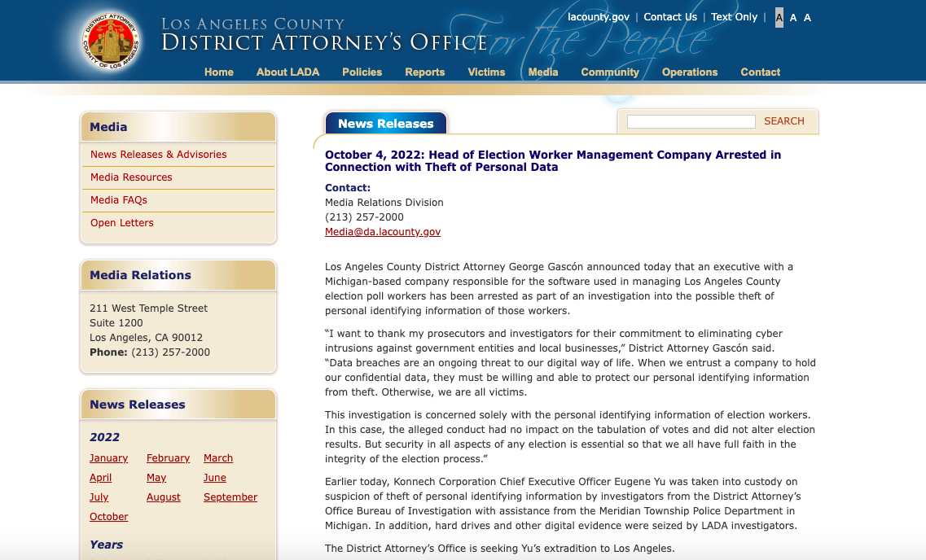Visit the lacounty.gov header link
Image resolution: width=926 pixels, height=560 pixels.
point(599,17)
